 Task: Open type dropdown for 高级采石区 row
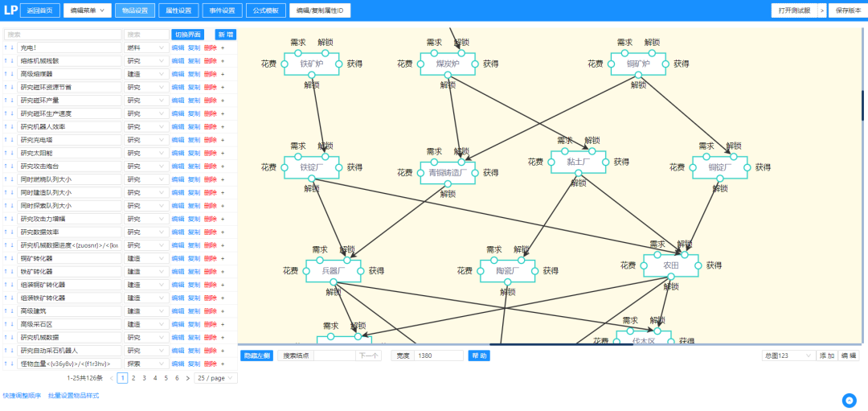click(x=146, y=325)
